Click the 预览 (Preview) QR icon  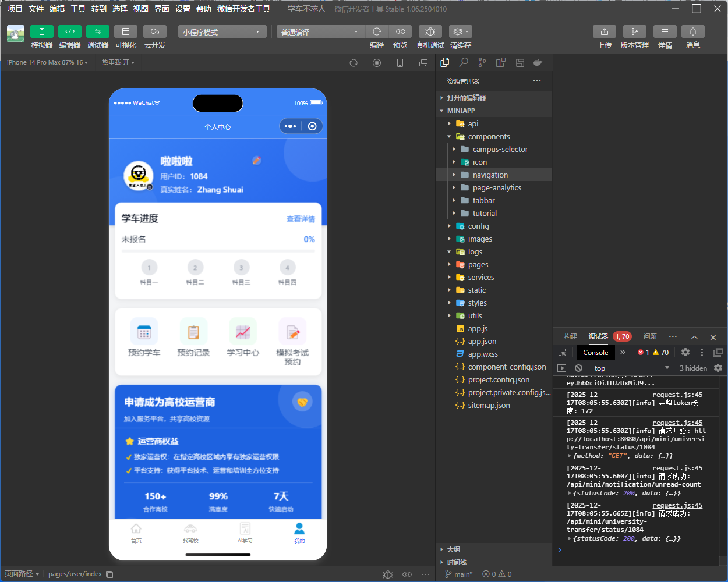click(x=400, y=31)
